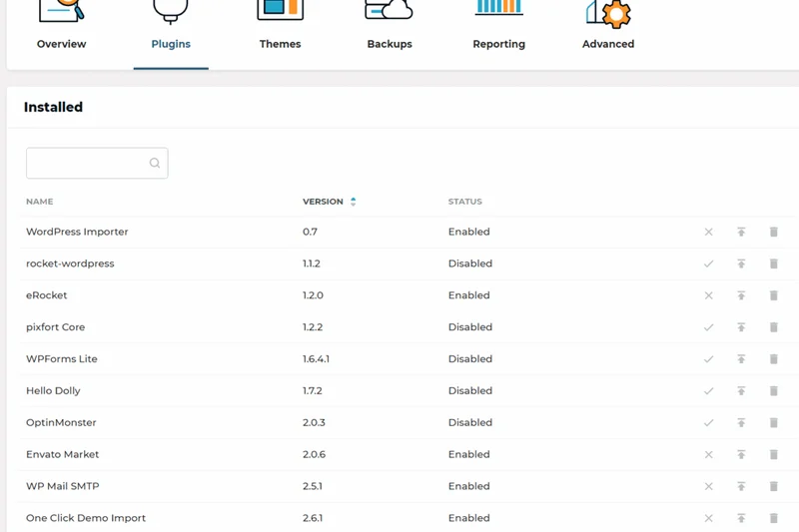
Task: Disable WordPress Importer with X icon
Action: click(708, 233)
